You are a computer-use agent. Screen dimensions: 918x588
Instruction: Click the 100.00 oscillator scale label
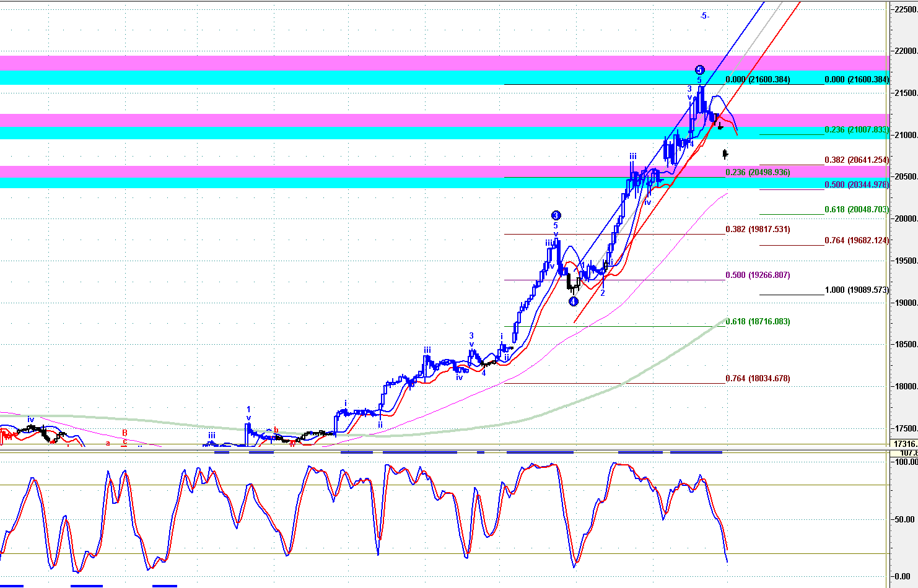click(906, 462)
